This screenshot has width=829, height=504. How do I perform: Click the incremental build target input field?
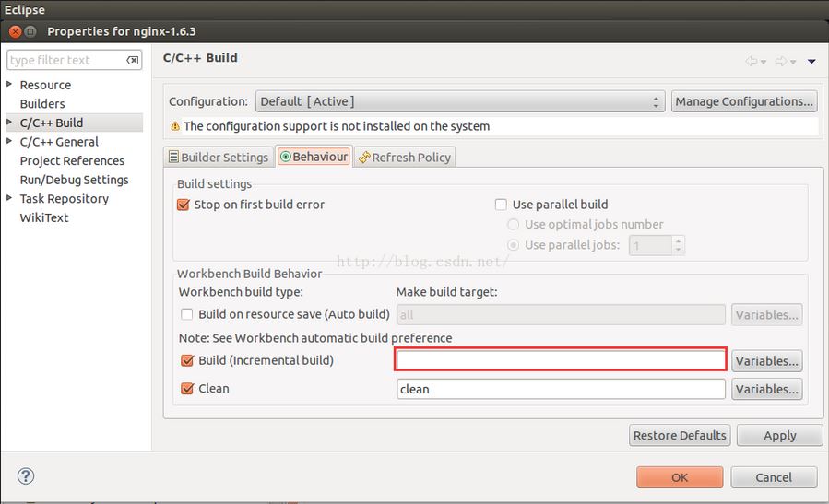coord(561,359)
